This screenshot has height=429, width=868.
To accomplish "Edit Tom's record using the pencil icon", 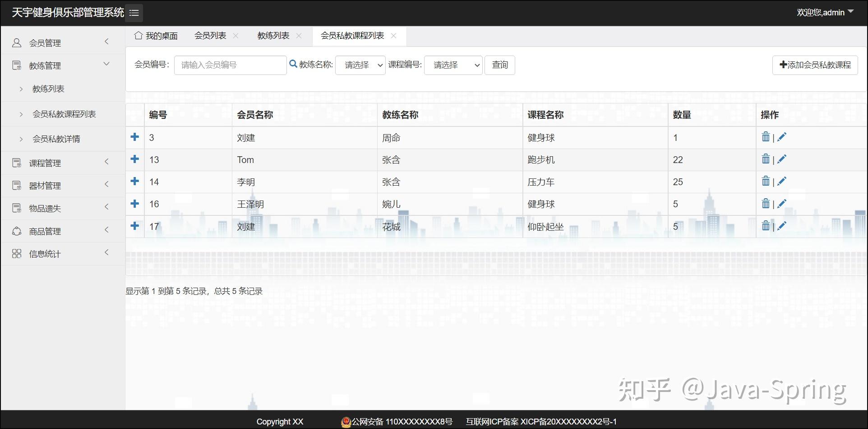I will click(x=782, y=159).
